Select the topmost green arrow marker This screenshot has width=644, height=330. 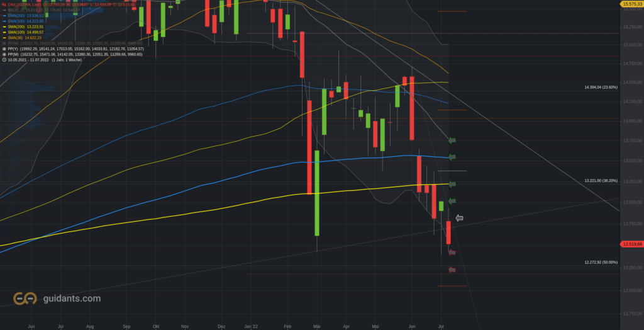tap(452, 140)
